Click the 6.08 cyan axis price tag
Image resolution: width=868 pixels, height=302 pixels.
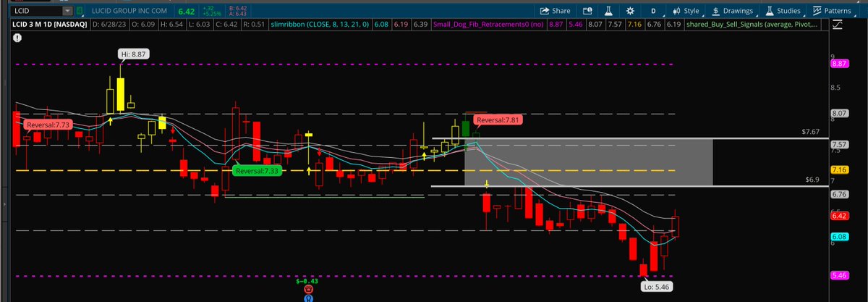[x=839, y=236]
